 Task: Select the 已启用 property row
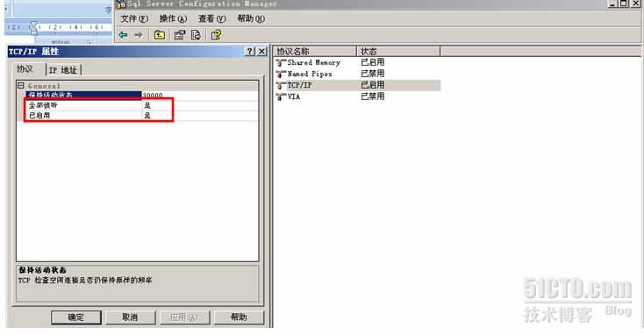click(141, 116)
